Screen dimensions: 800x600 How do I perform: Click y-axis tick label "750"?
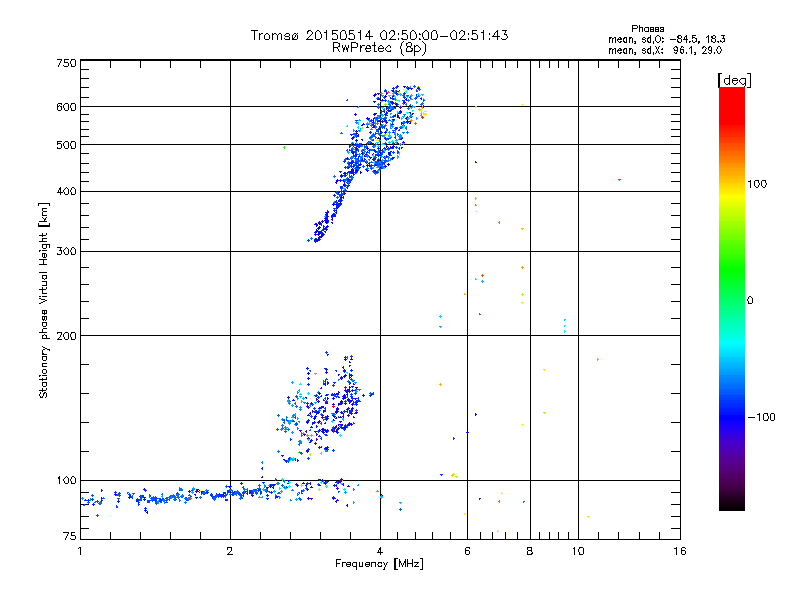[x=66, y=63]
